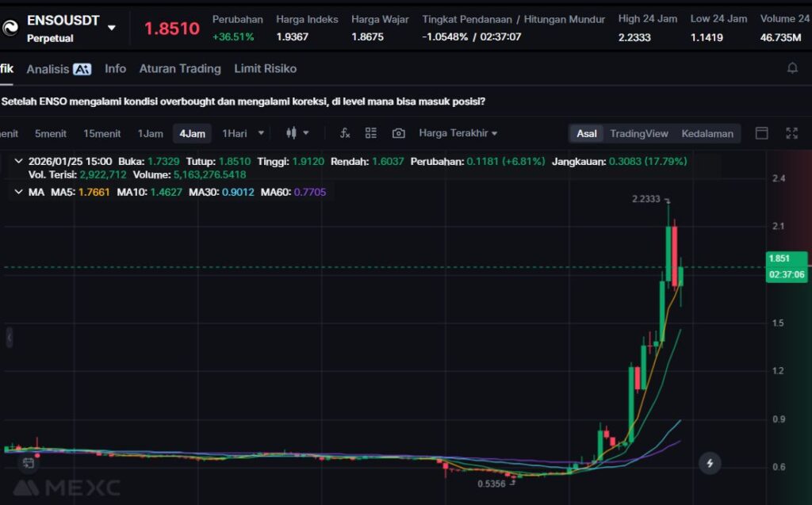Click the chart settings grid icon
812x505 pixels.
(371, 133)
